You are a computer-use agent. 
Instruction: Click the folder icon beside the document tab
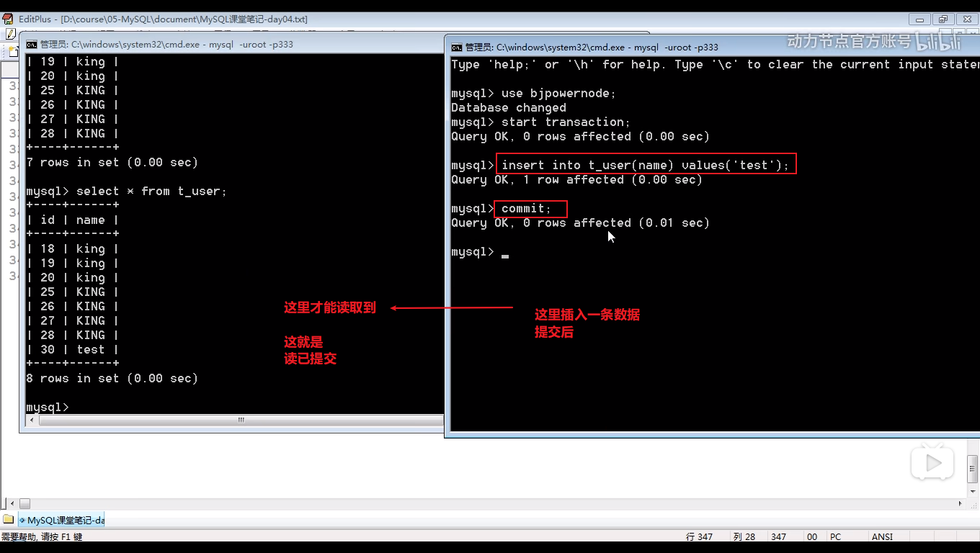[8, 520]
